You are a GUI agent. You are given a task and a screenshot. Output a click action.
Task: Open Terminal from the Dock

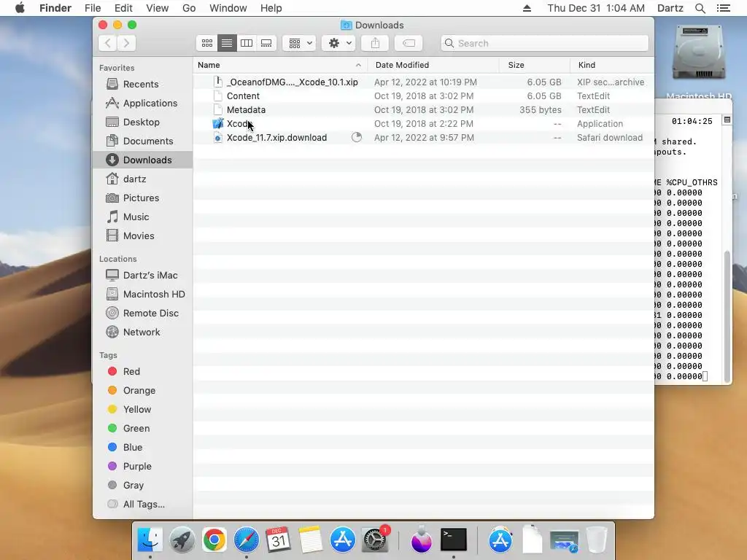point(454,540)
